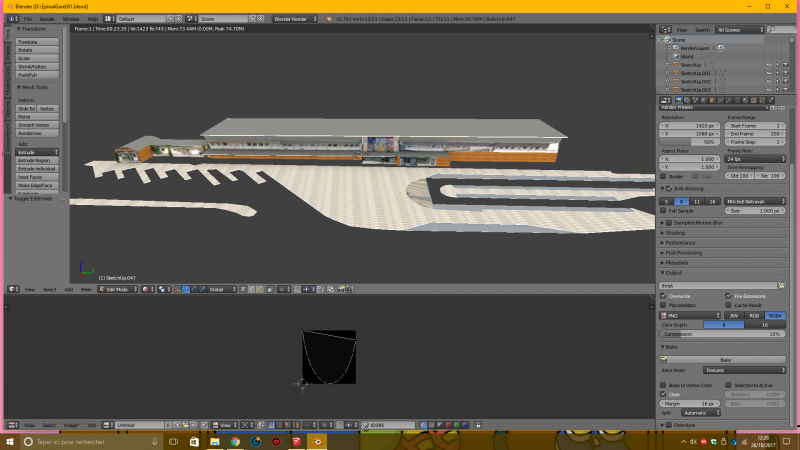The image size is (800, 450).
Task: Adjust the Compression slider
Action: [722, 333]
